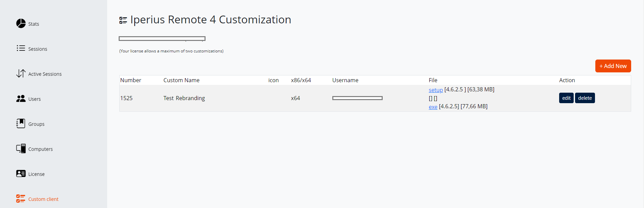The height and width of the screenshot is (208, 644).
Task: Open Active Sessions via its arrows icon
Action: (x=21, y=73)
